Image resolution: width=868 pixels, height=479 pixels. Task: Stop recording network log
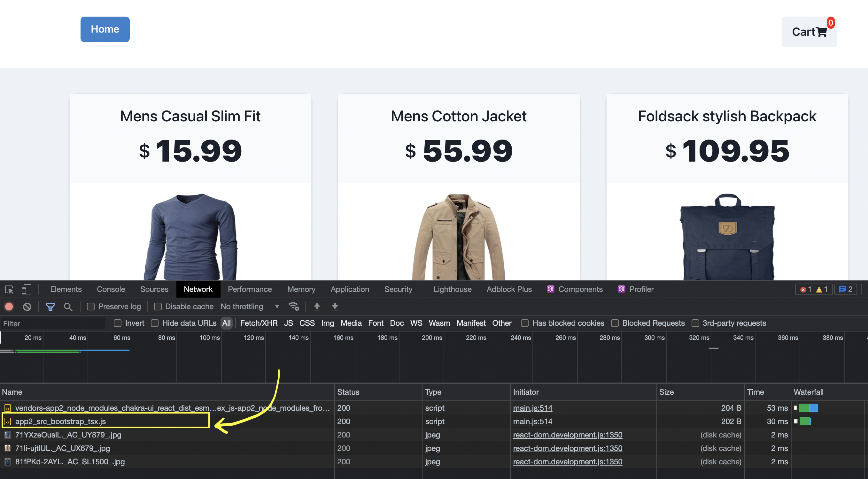(x=9, y=307)
